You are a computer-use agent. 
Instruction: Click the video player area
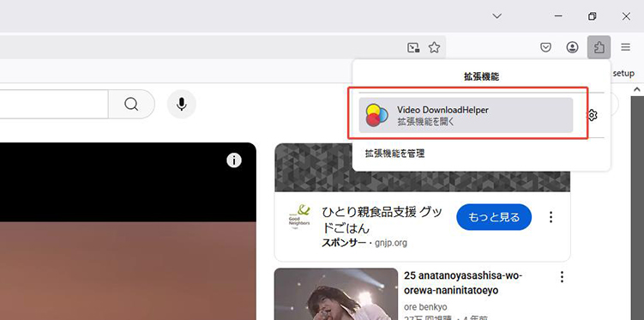(x=128, y=232)
